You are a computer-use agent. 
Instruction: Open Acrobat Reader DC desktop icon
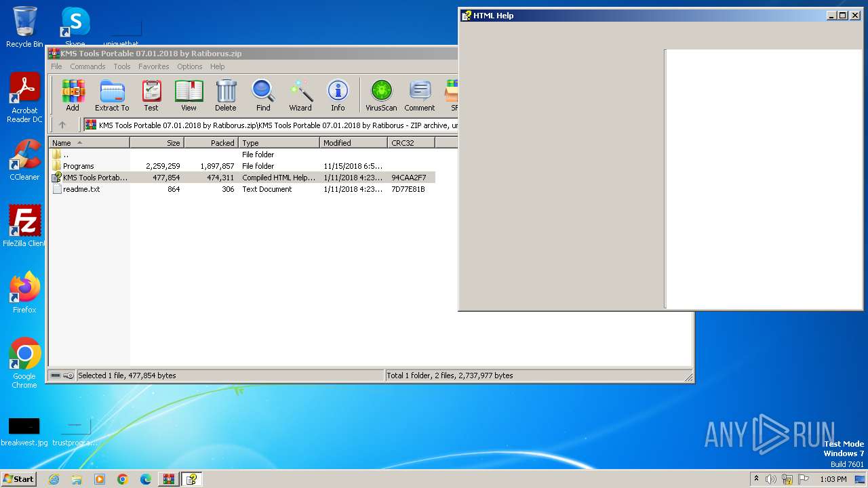[24, 98]
